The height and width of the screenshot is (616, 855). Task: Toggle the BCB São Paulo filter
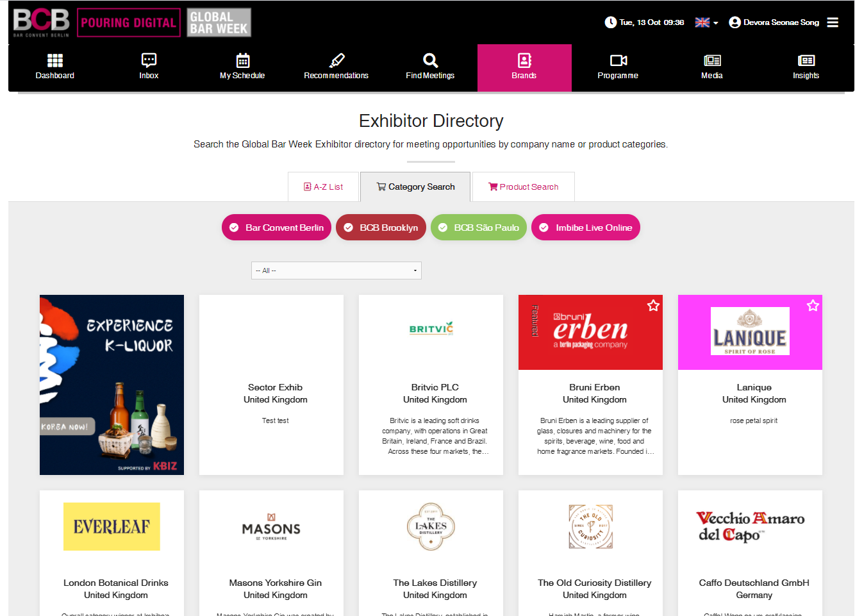point(479,228)
